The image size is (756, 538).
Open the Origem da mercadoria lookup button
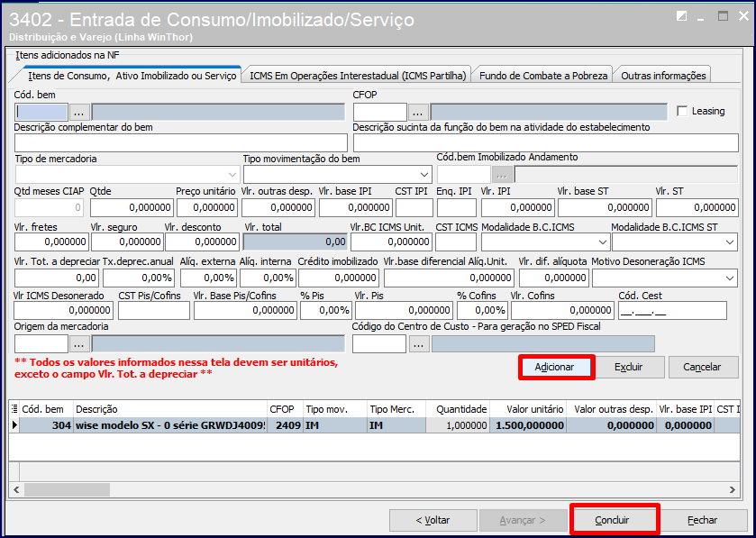click(79, 344)
